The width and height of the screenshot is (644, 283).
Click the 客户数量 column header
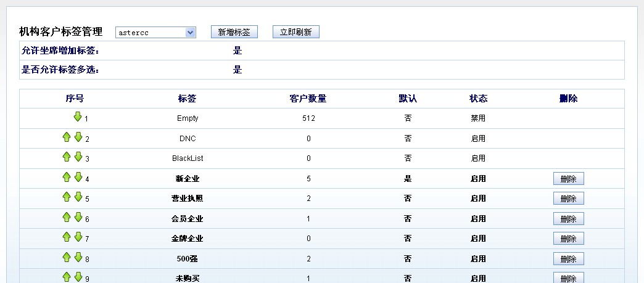tap(308, 99)
